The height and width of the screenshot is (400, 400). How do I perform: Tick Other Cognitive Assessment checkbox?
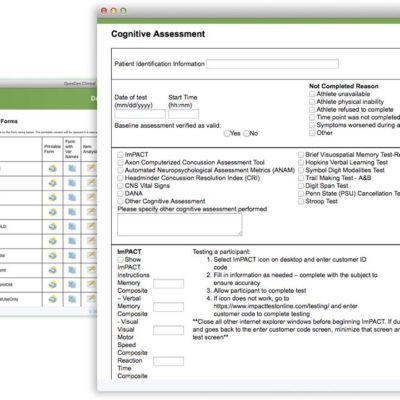[120, 201]
